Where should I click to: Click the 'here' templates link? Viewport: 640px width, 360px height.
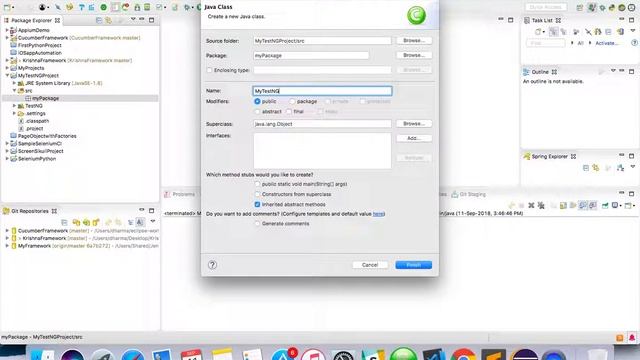pyautogui.click(x=378, y=214)
